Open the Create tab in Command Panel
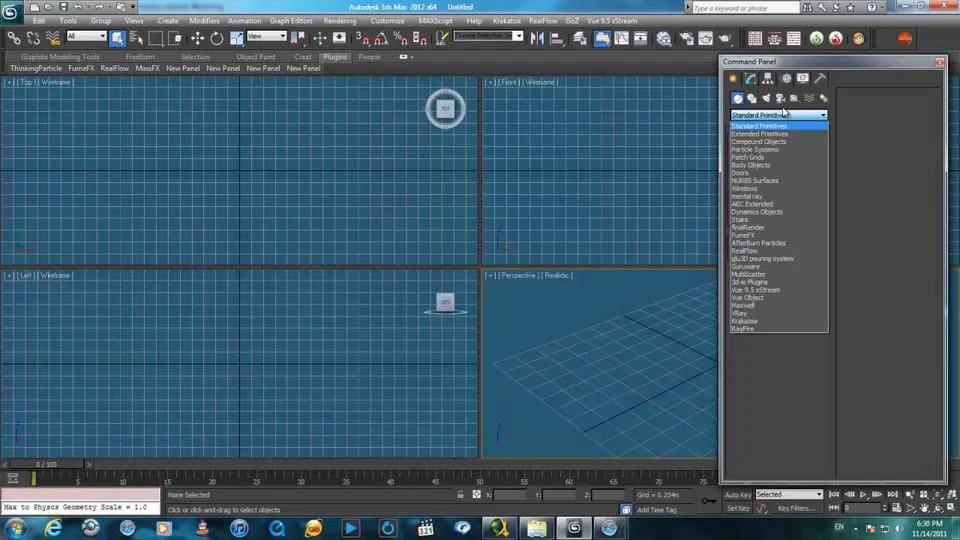Image resolution: width=960 pixels, height=540 pixels. point(733,78)
